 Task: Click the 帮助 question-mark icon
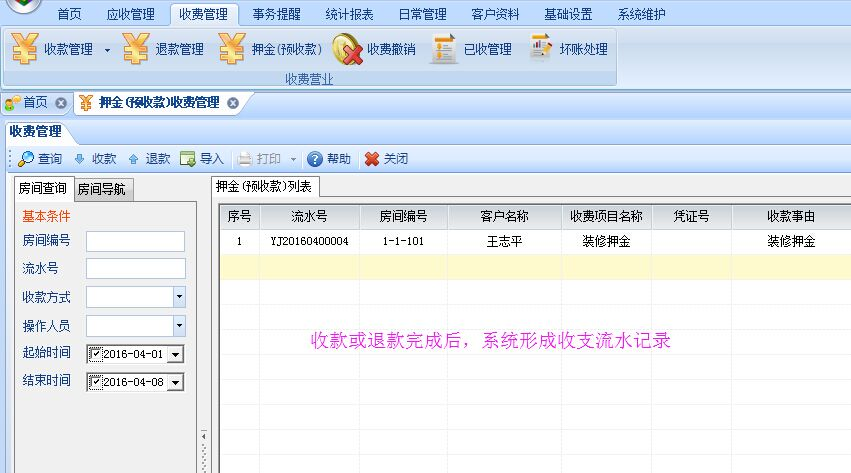pos(315,159)
